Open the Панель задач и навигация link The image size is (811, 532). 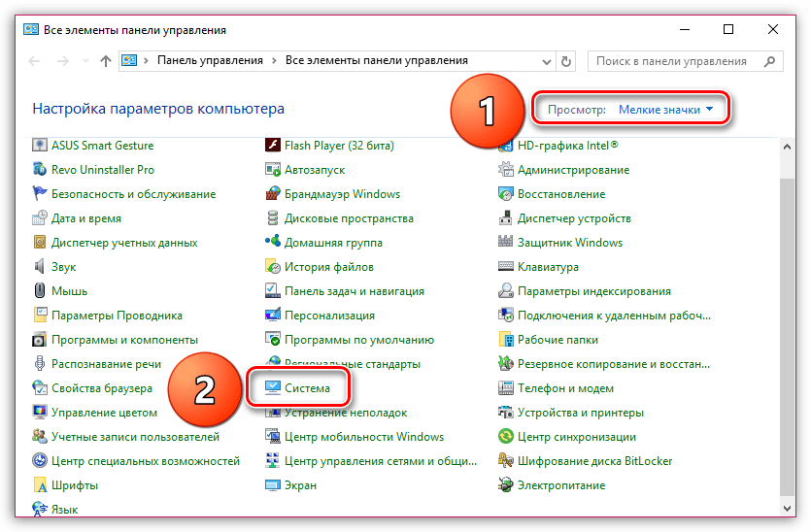tap(355, 291)
